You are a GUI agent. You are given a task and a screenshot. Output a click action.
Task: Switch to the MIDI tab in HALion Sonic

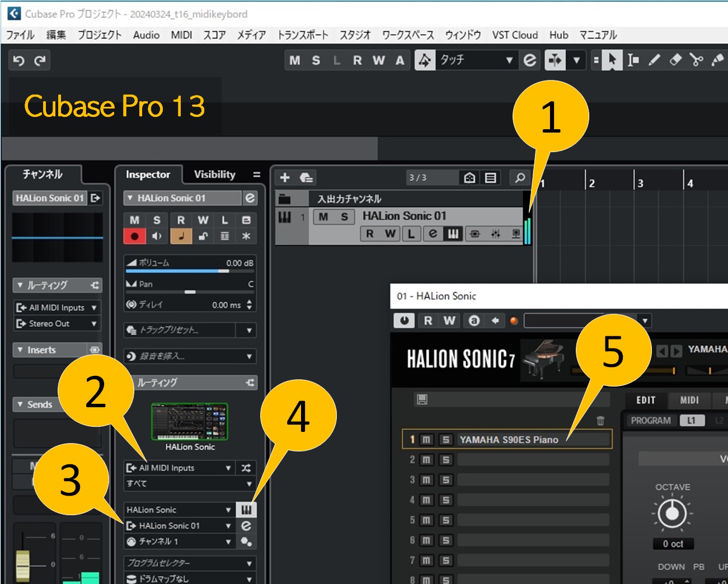[x=689, y=400]
